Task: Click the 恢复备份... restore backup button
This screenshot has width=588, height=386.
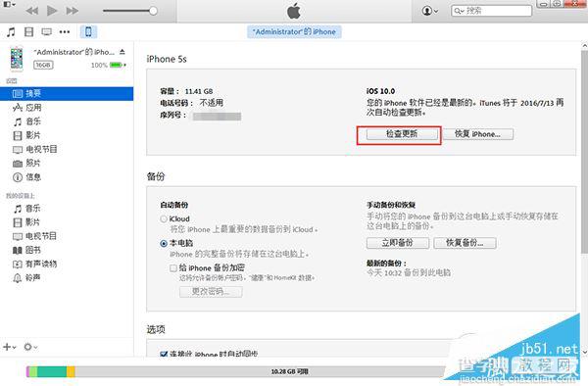Action: (x=465, y=243)
